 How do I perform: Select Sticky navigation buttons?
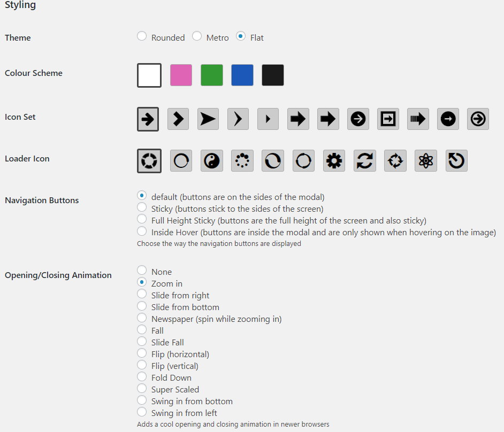(142, 207)
